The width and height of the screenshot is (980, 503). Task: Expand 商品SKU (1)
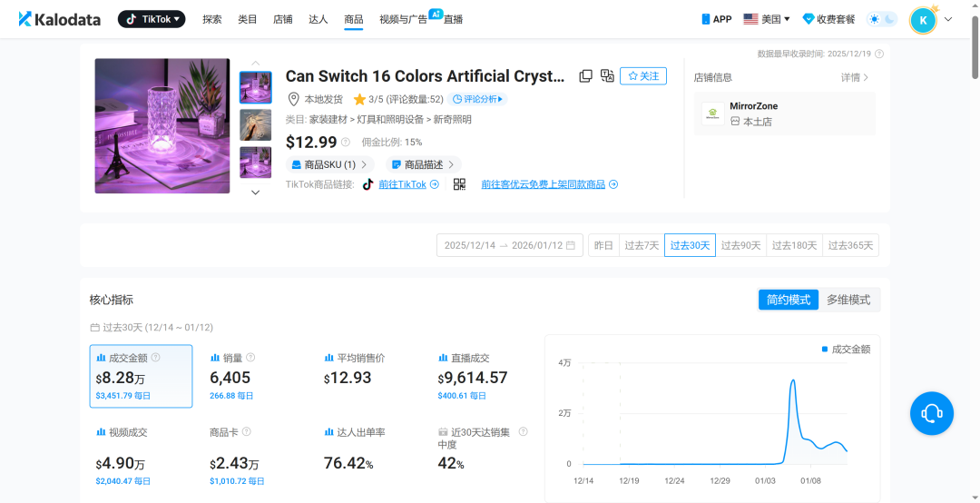pyautogui.click(x=330, y=164)
